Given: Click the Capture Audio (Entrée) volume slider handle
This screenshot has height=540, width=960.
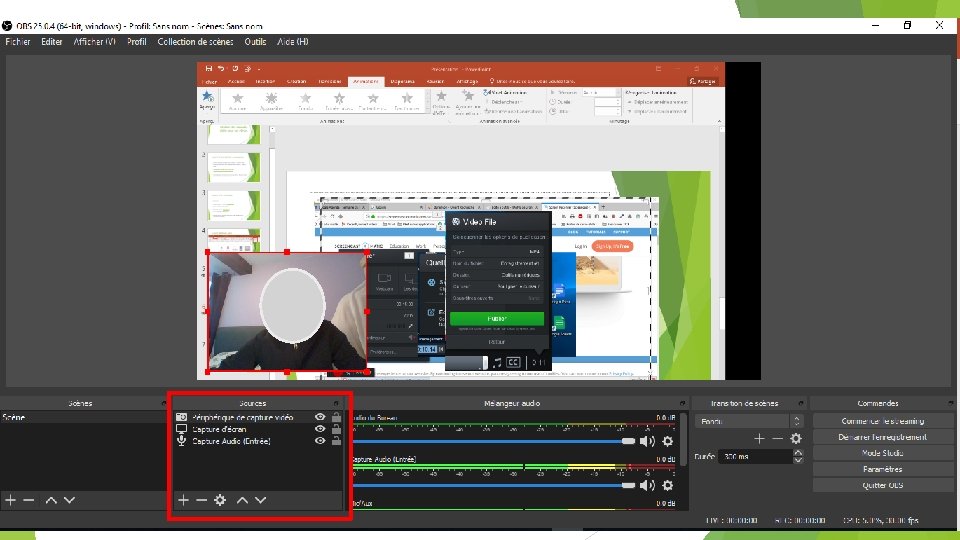Looking at the screenshot, I should (628, 486).
